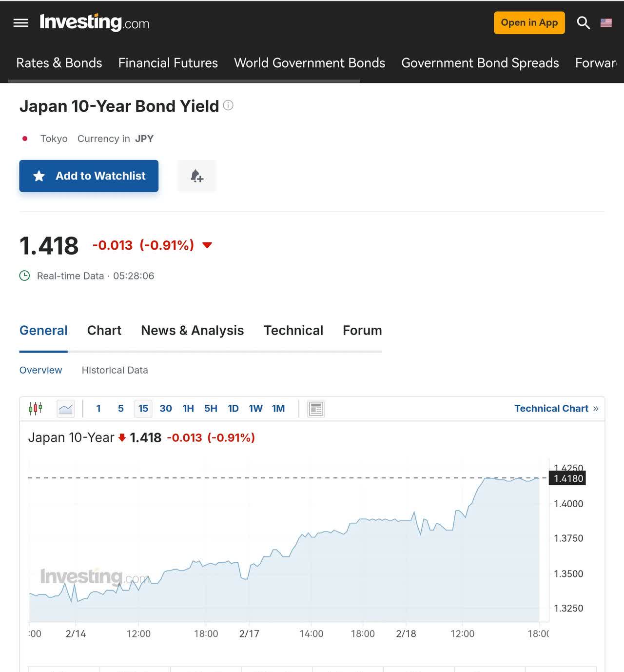Viewport: 624px width, 672px height.
Task: Open the hamburger navigation menu
Action: pos(20,23)
